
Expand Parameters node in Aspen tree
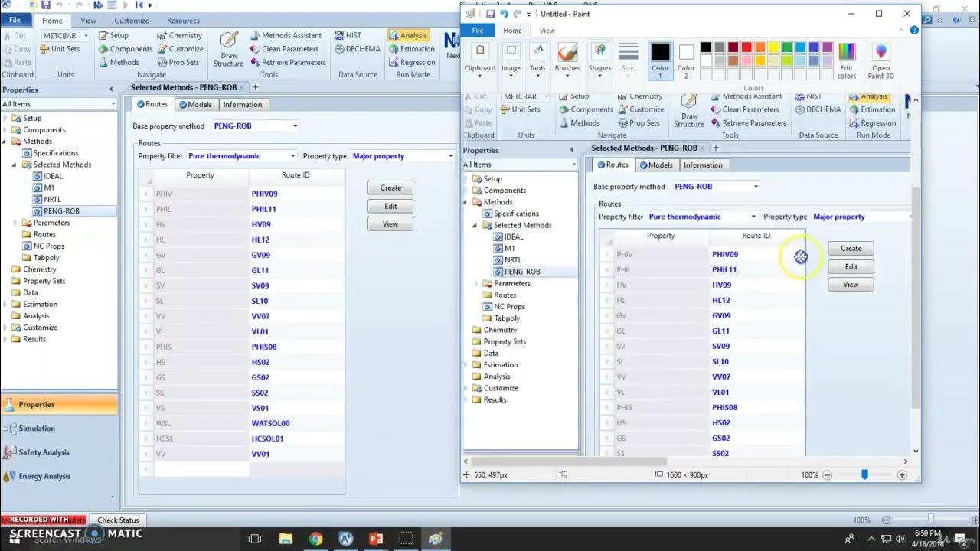pyautogui.click(x=15, y=223)
